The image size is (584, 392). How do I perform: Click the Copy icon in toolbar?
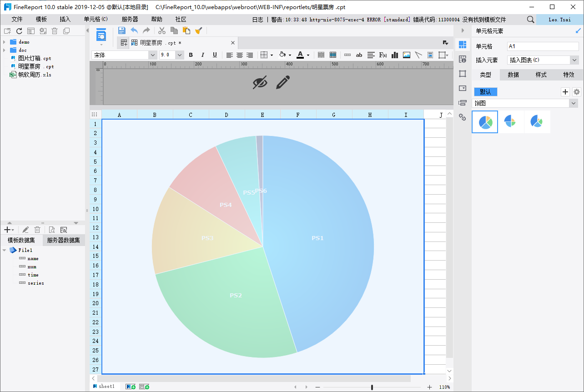coord(174,30)
